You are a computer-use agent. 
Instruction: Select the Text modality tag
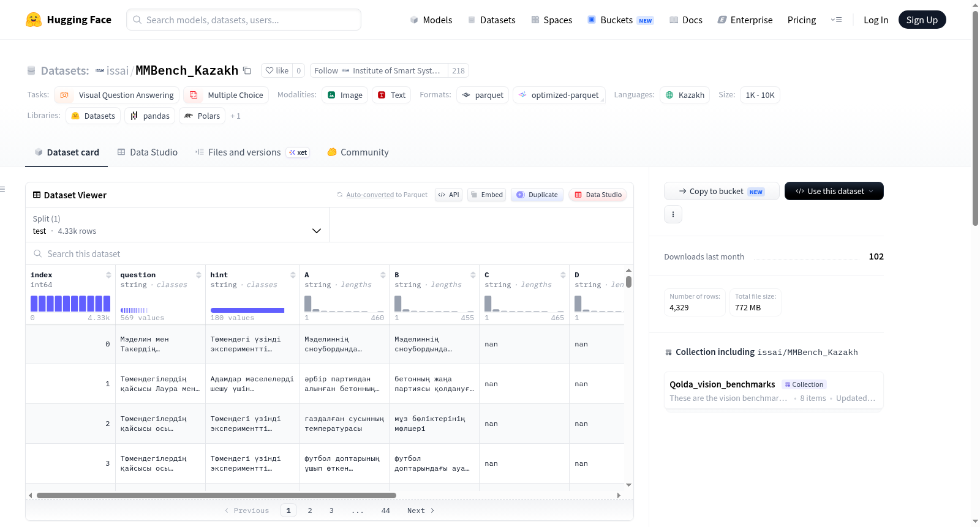coord(391,95)
